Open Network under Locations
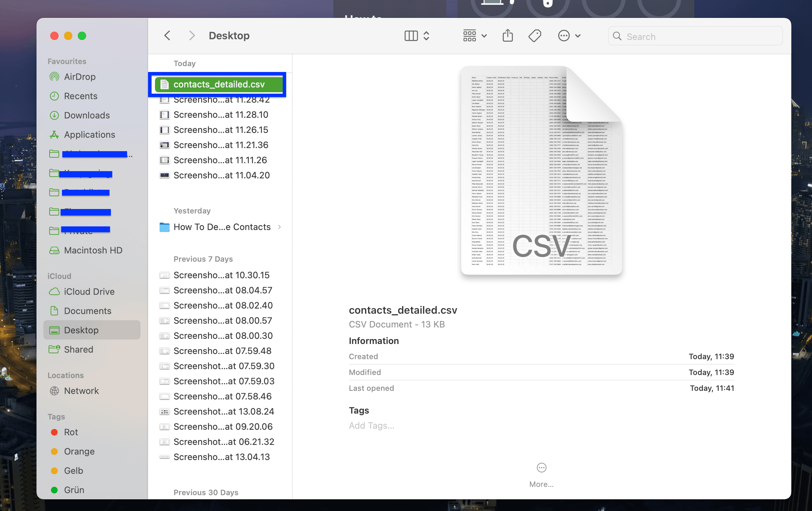 (81, 390)
